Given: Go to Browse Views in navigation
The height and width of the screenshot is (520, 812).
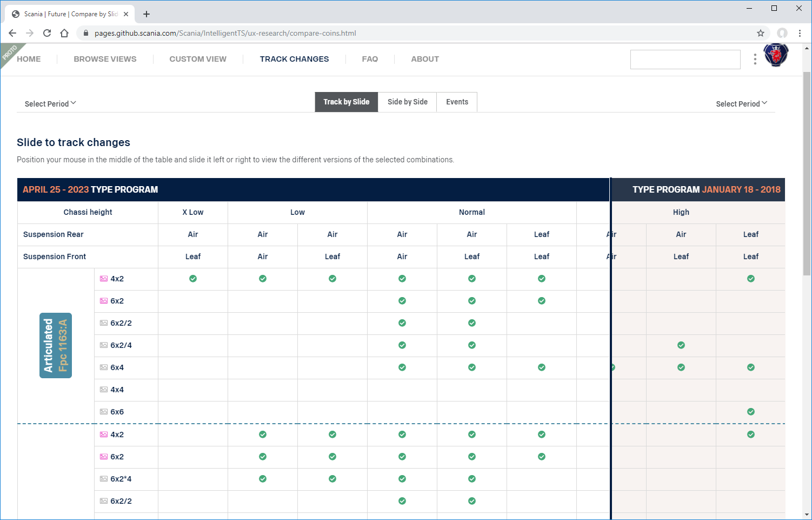Looking at the screenshot, I should [105, 59].
